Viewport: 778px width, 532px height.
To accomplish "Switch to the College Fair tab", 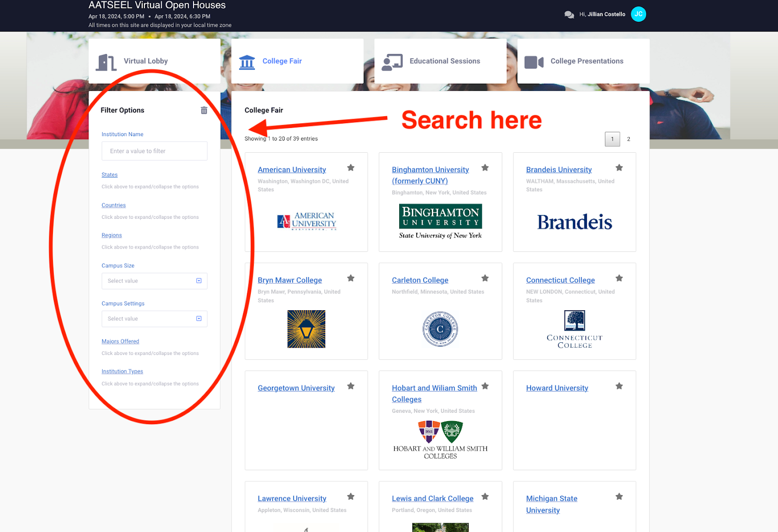I will coord(298,61).
